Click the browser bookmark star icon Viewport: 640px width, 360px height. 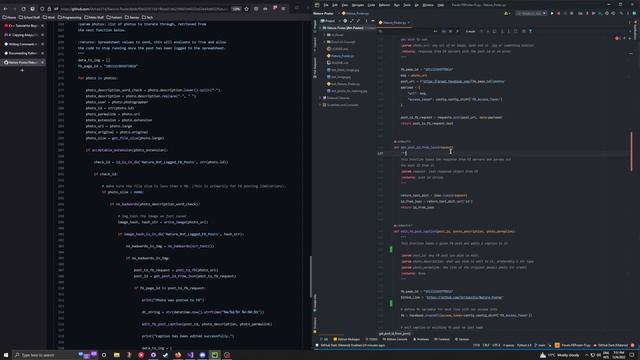[x=247, y=9]
